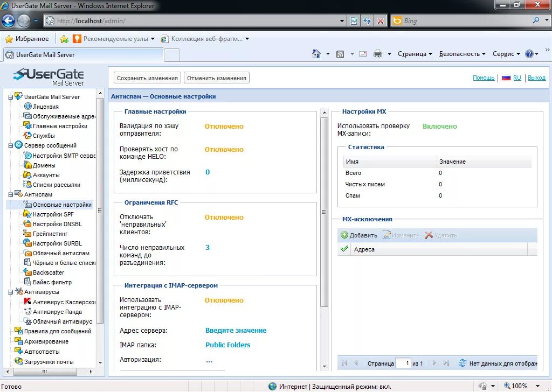The height and width of the screenshot is (392, 552).
Task: Click the sidebar horizontal scrollbar thumb
Action: [x=45, y=371]
